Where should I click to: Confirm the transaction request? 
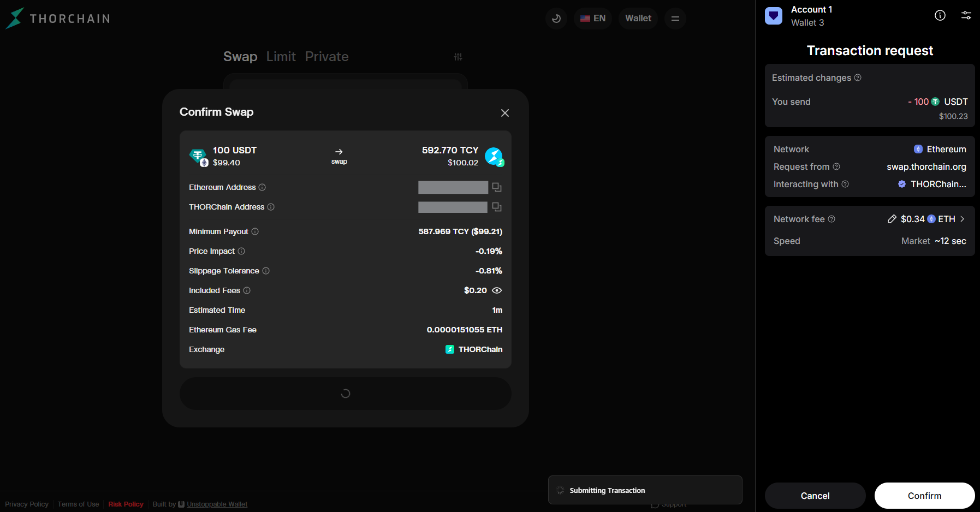coord(925,496)
